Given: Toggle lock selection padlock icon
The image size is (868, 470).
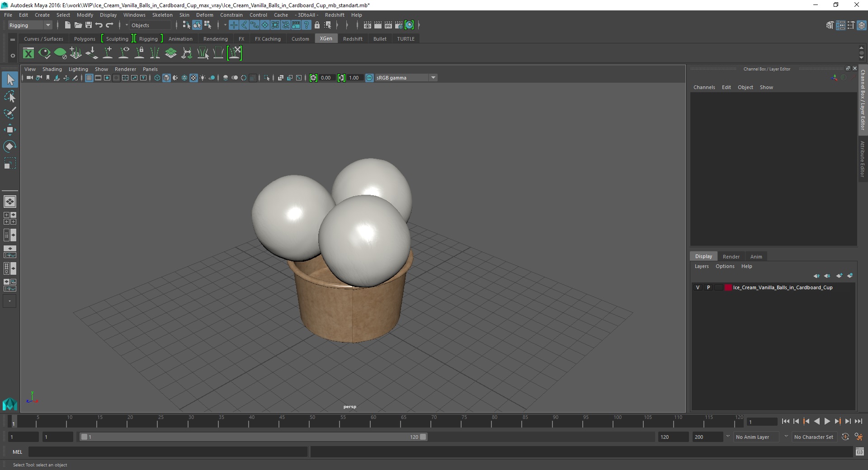Looking at the screenshot, I should pyautogui.click(x=317, y=25).
